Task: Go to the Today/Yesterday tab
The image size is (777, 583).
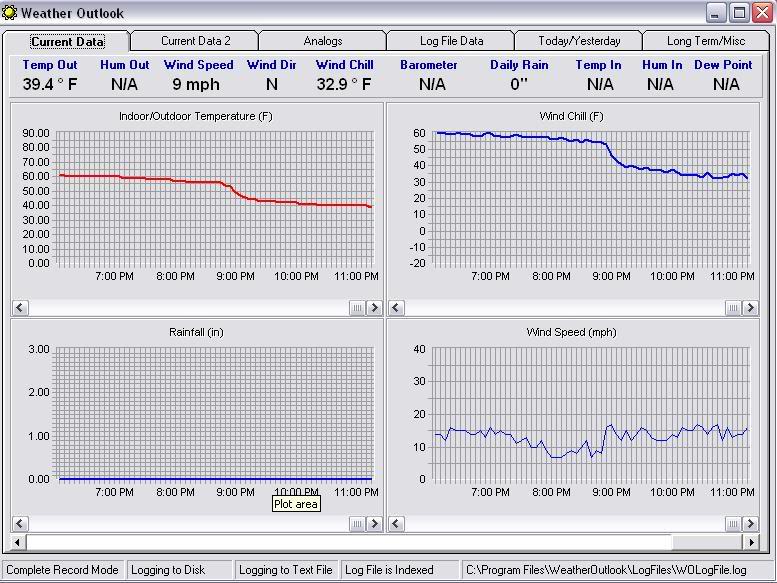Action: [579, 41]
